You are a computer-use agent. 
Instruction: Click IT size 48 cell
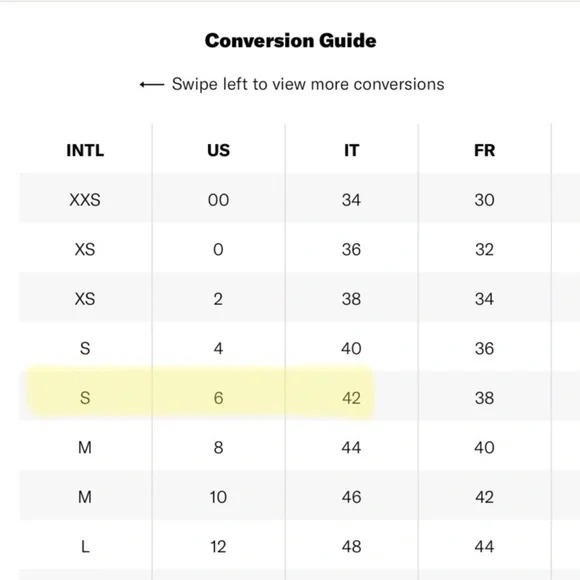351,547
